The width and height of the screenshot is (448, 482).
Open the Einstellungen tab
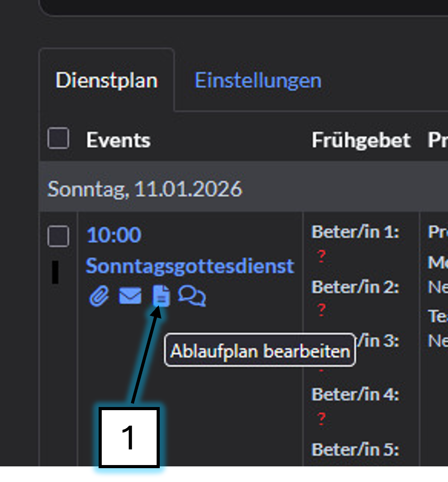(x=258, y=81)
